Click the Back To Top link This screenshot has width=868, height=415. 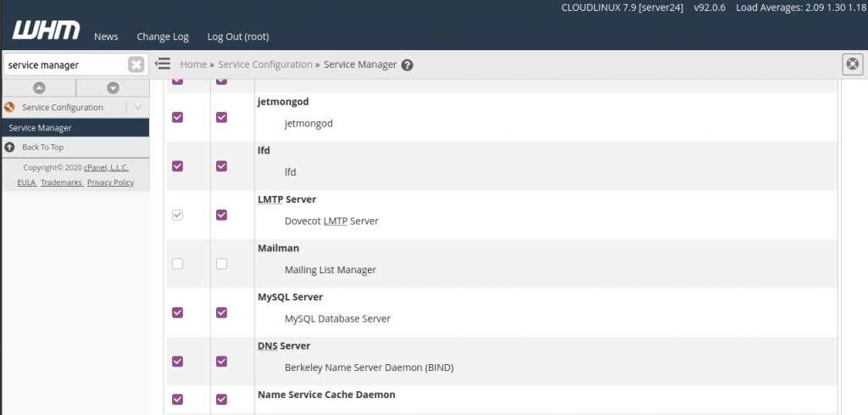coord(42,147)
